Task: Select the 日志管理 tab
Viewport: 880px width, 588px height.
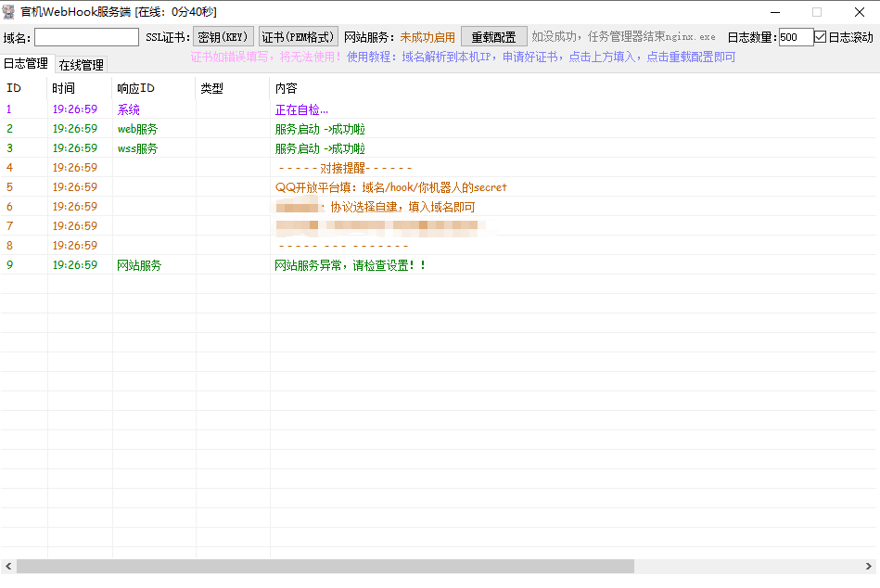Action: pyautogui.click(x=26, y=64)
